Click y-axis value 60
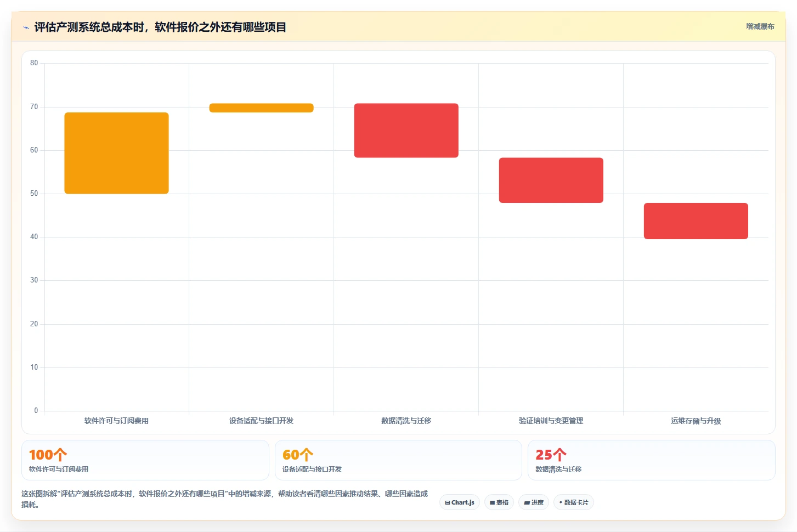The image size is (797, 532). pos(34,150)
